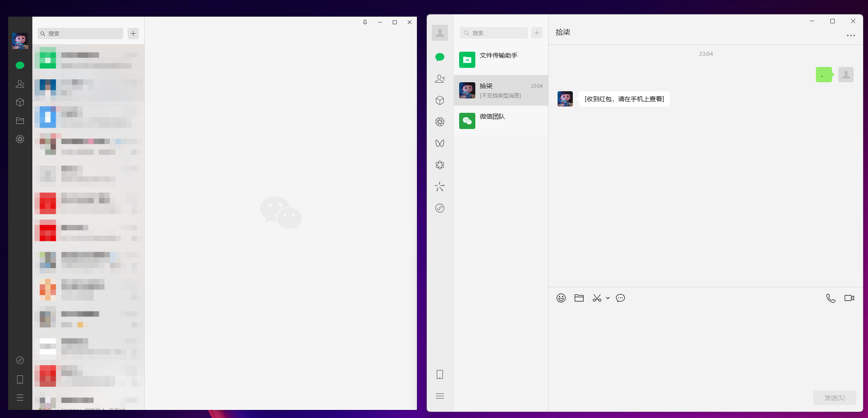Screen dimensions: 868x418
Task: Open Top Stories flower icon in right sidebar
Action: coord(440,165)
